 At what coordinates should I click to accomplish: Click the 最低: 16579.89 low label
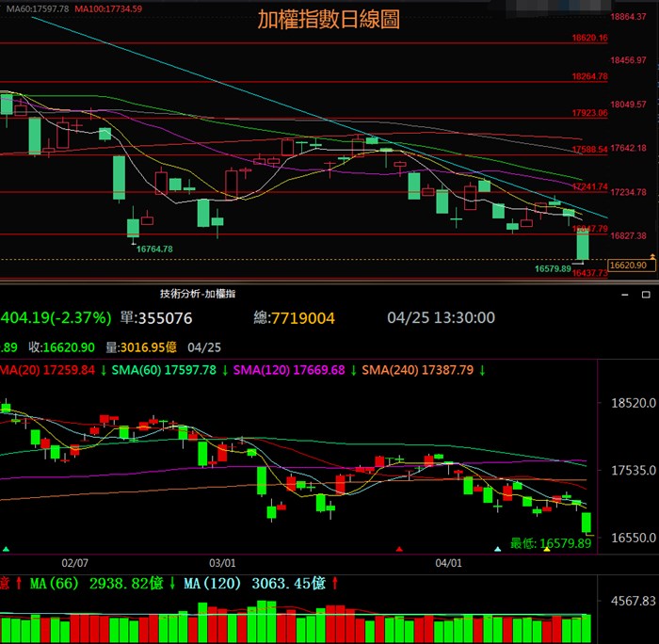(x=550, y=543)
